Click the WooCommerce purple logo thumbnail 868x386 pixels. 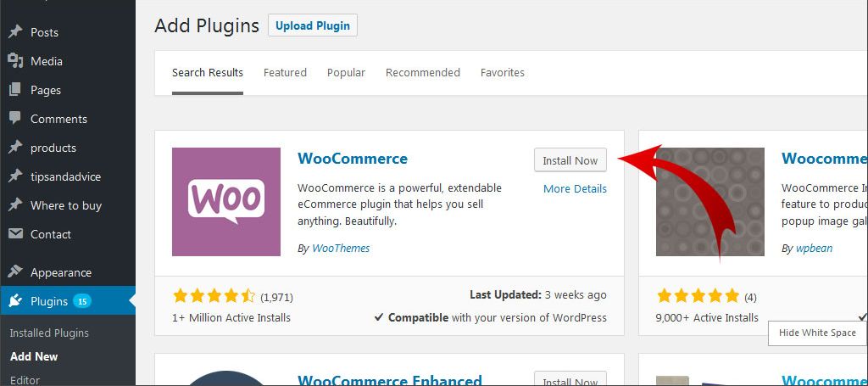pos(226,202)
